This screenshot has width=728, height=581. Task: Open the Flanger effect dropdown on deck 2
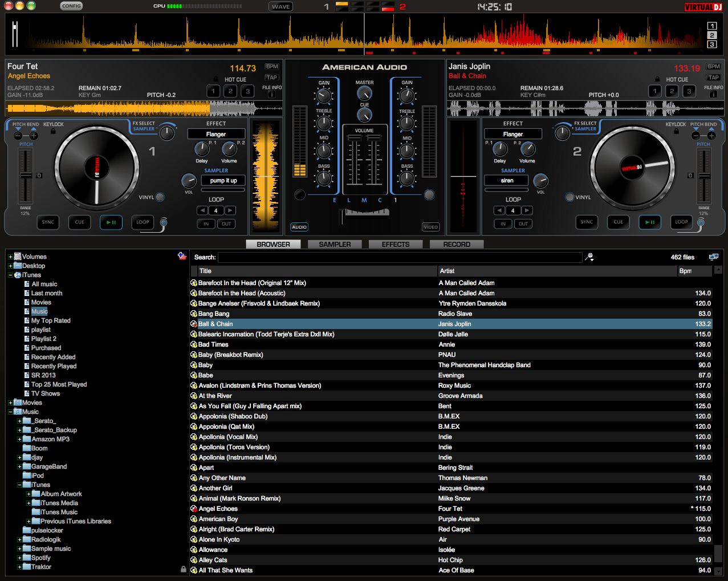coord(513,134)
